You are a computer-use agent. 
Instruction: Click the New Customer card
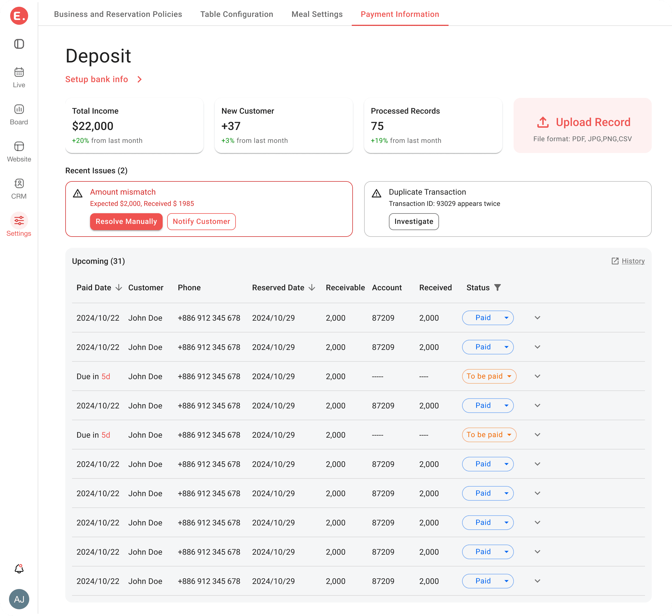[284, 126]
